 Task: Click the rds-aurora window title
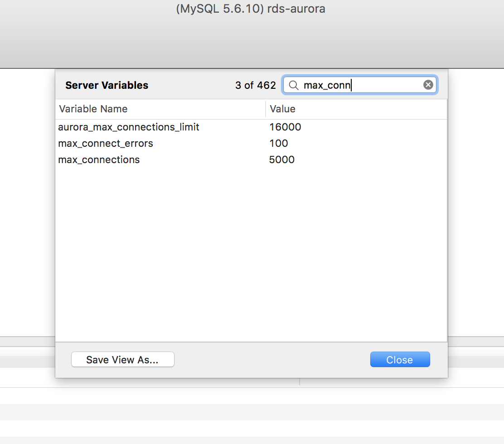point(251,9)
